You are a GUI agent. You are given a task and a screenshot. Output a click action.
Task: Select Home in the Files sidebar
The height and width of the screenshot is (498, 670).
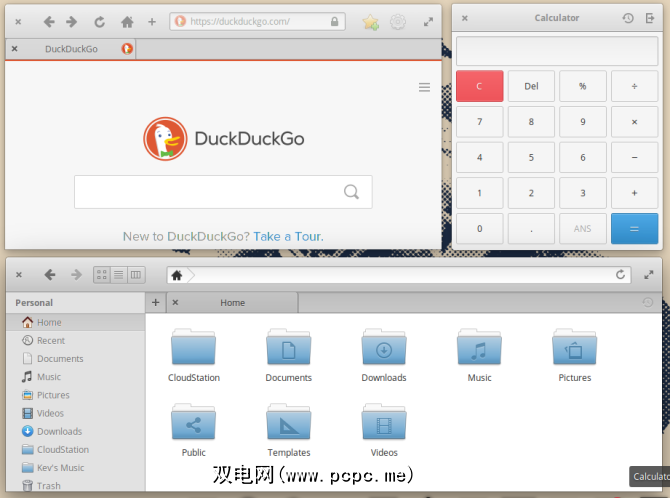coord(76,322)
